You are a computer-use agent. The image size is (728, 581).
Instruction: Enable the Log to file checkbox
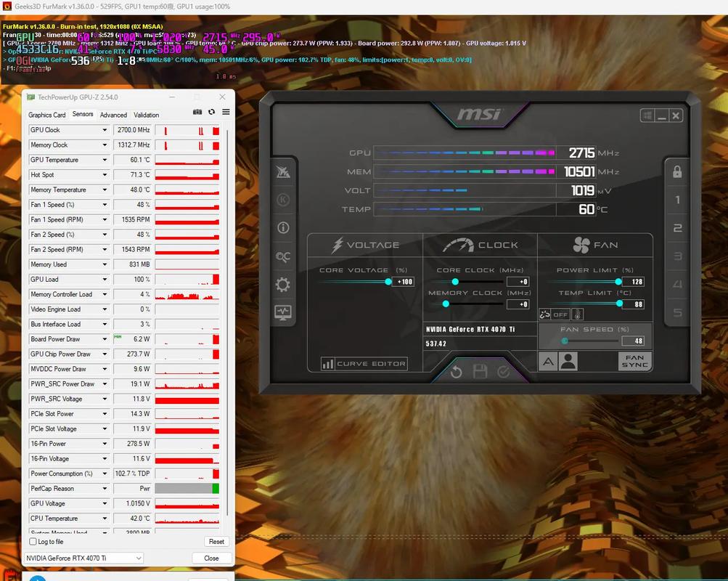pos(33,542)
